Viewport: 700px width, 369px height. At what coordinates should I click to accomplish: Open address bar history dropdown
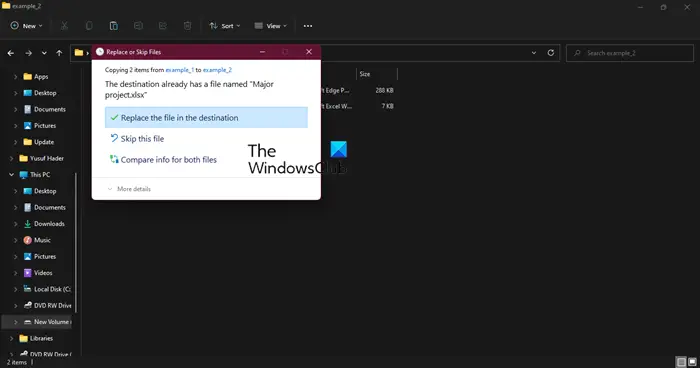coord(534,53)
